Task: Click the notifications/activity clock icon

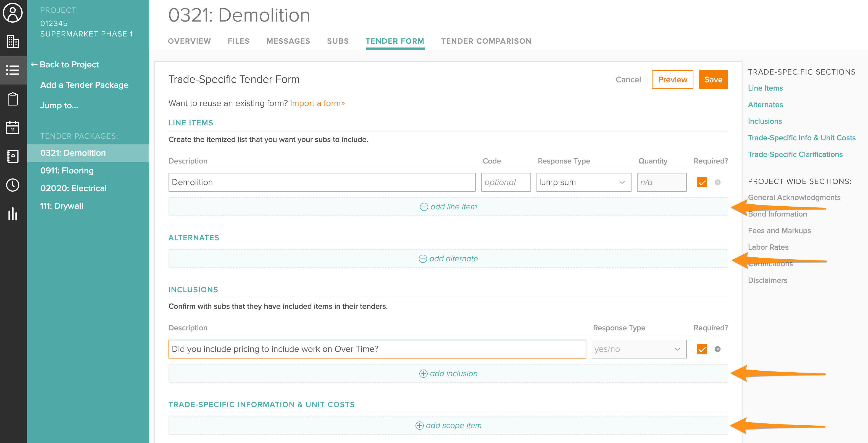Action: tap(14, 184)
